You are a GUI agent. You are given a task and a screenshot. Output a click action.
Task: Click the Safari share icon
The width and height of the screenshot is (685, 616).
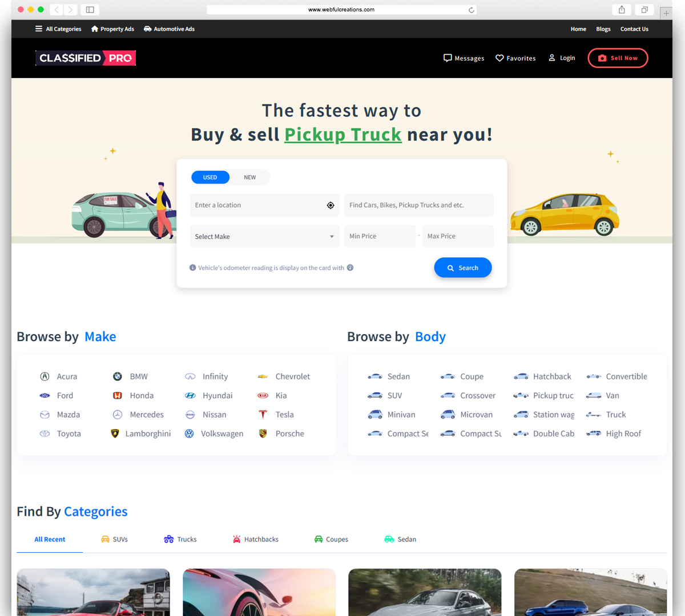pyautogui.click(x=622, y=10)
